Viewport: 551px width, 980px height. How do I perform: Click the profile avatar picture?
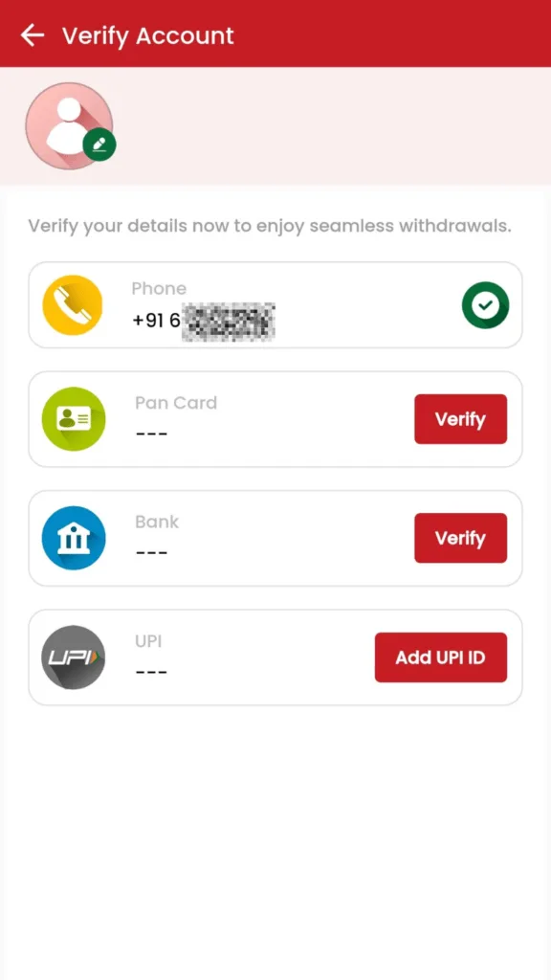69,125
